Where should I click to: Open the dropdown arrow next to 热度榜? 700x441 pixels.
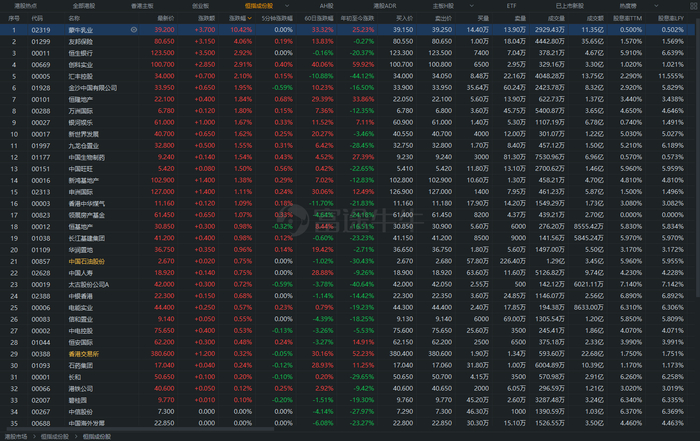[656, 6]
